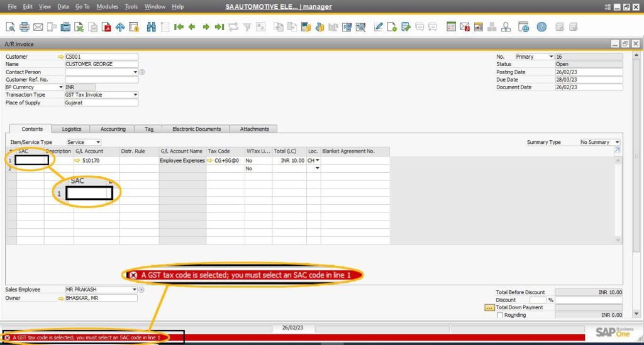Send the document by email
644x345 pixels.
(38, 27)
